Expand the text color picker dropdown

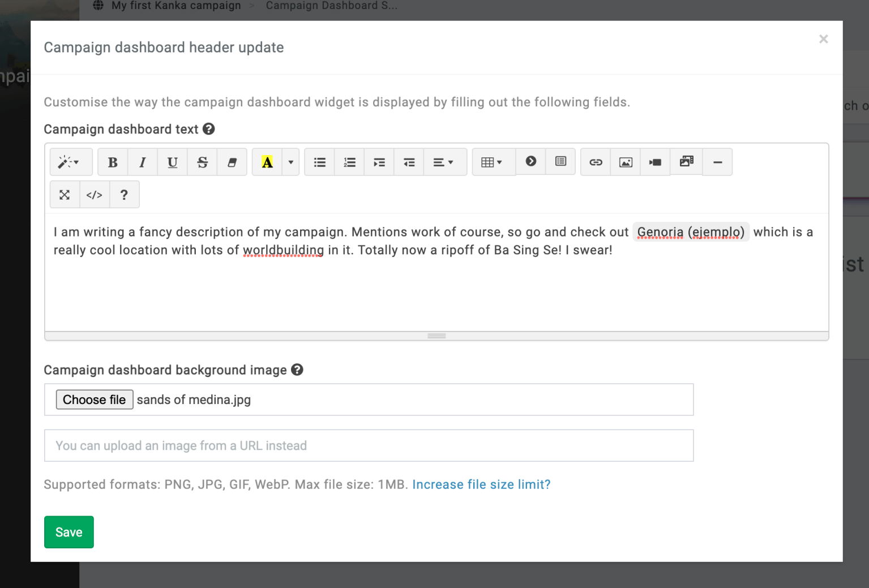(290, 162)
